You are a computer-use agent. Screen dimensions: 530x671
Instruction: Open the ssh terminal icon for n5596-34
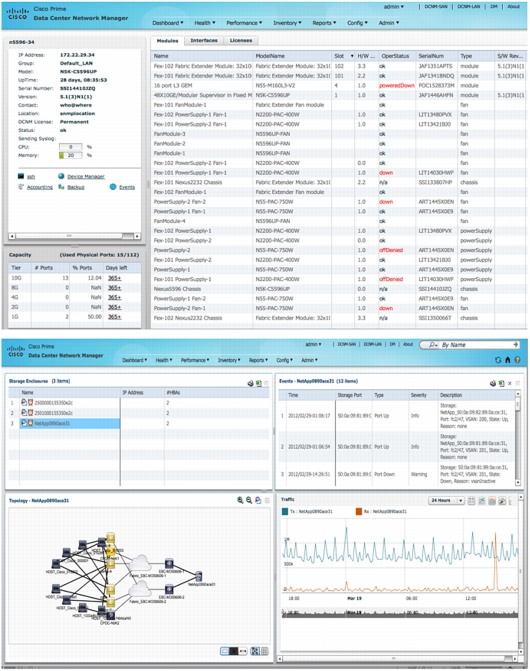(x=21, y=176)
